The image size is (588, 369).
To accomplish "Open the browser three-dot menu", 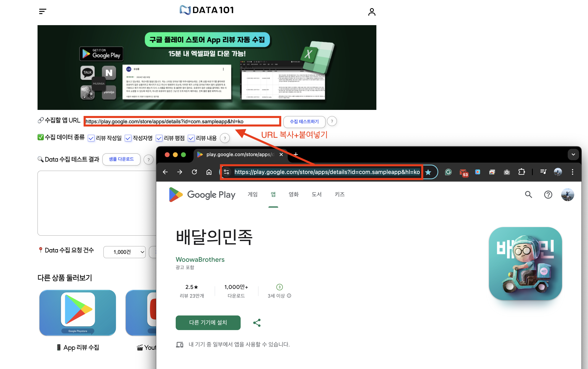I will click(572, 172).
